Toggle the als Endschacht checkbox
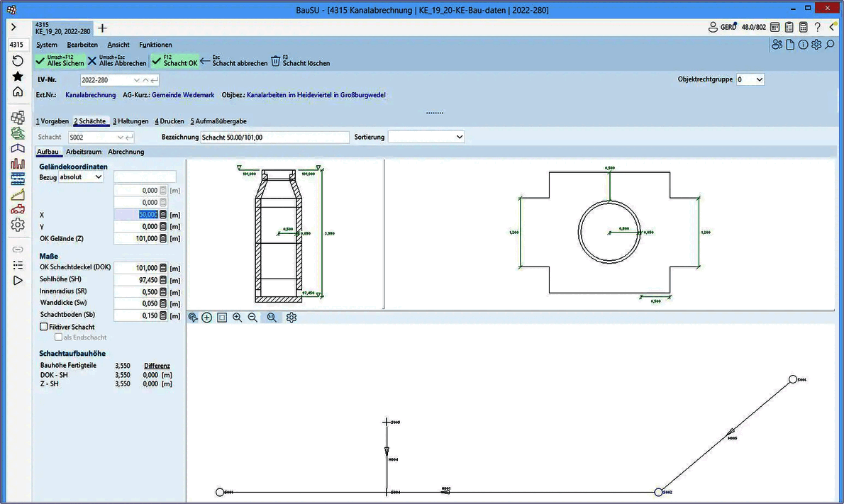Image resolution: width=844 pixels, height=504 pixels. (58, 337)
